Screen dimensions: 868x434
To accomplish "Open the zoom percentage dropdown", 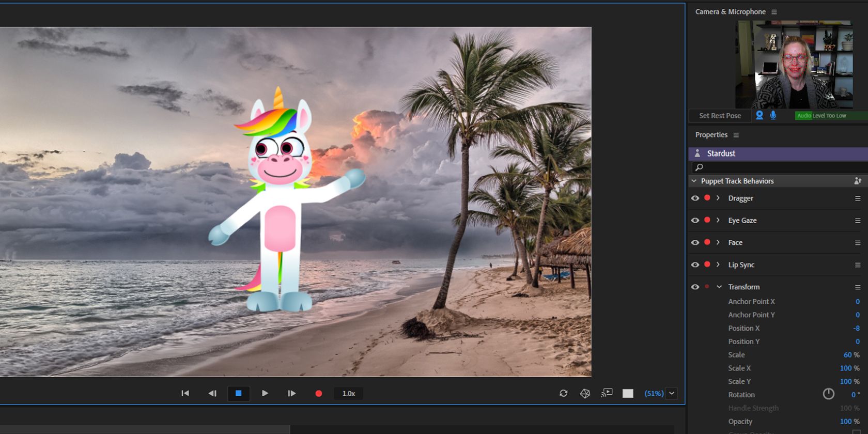I will click(x=672, y=394).
